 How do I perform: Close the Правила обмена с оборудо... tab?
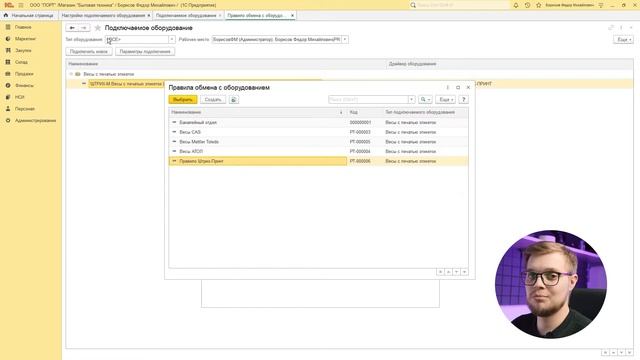click(292, 16)
